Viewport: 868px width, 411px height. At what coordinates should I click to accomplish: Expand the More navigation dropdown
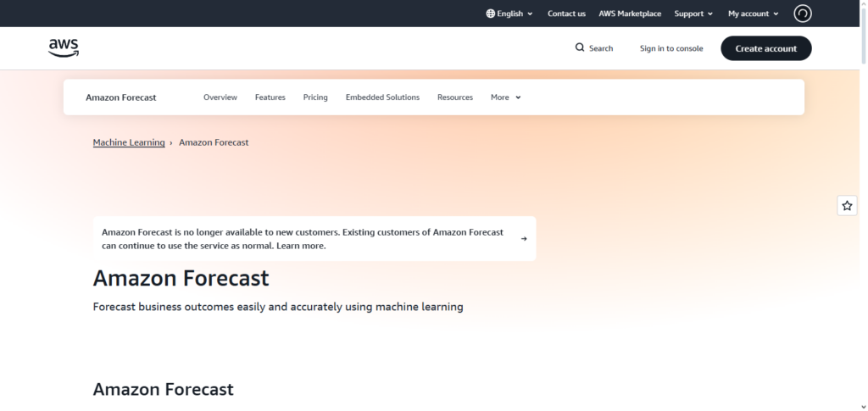[506, 97]
